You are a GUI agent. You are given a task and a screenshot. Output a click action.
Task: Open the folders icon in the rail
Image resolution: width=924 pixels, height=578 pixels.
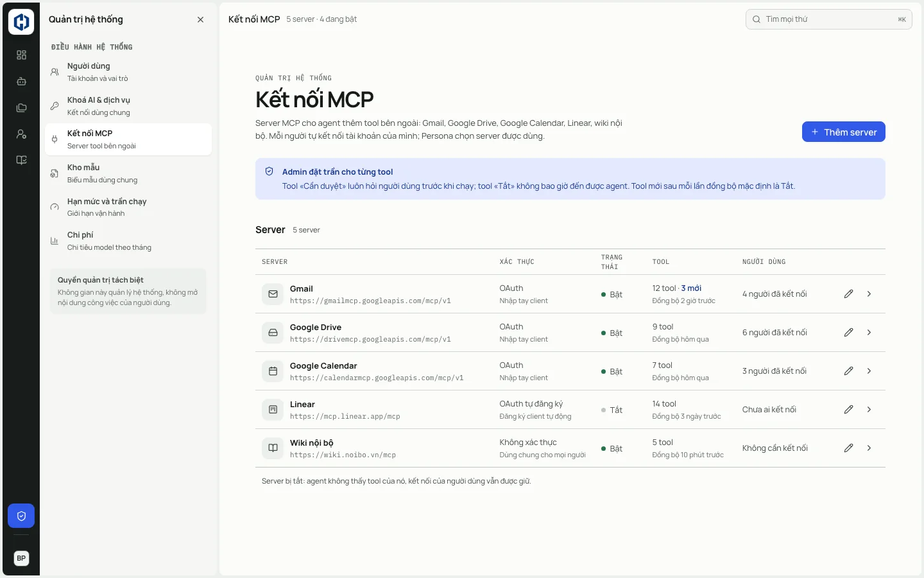point(21,108)
